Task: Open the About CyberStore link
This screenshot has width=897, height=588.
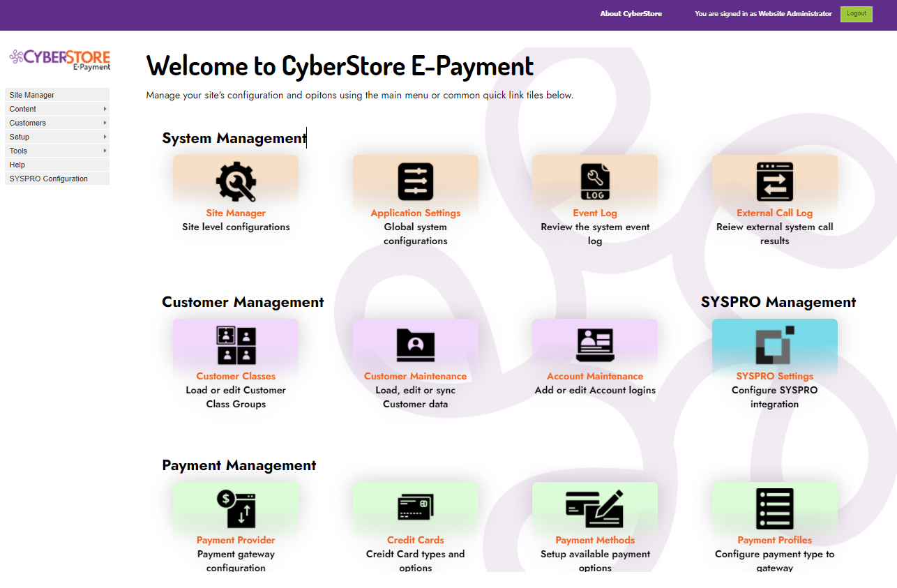Action: pyautogui.click(x=631, y=13)
